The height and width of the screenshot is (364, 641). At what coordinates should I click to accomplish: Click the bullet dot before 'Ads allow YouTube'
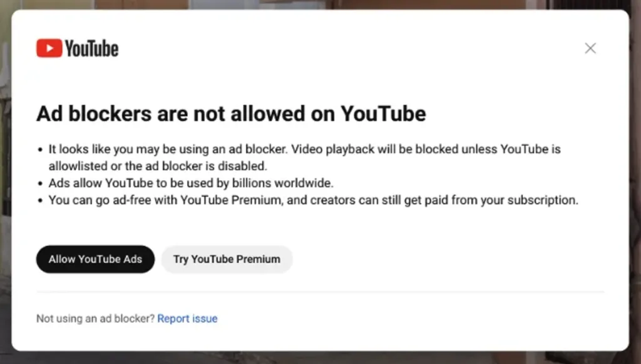coord(40,184)
